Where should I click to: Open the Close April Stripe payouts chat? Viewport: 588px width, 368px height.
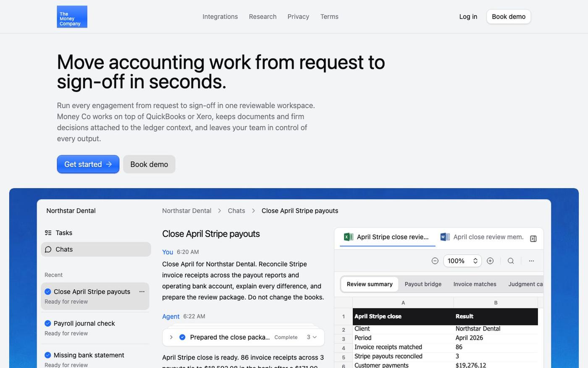pos(95,296)
